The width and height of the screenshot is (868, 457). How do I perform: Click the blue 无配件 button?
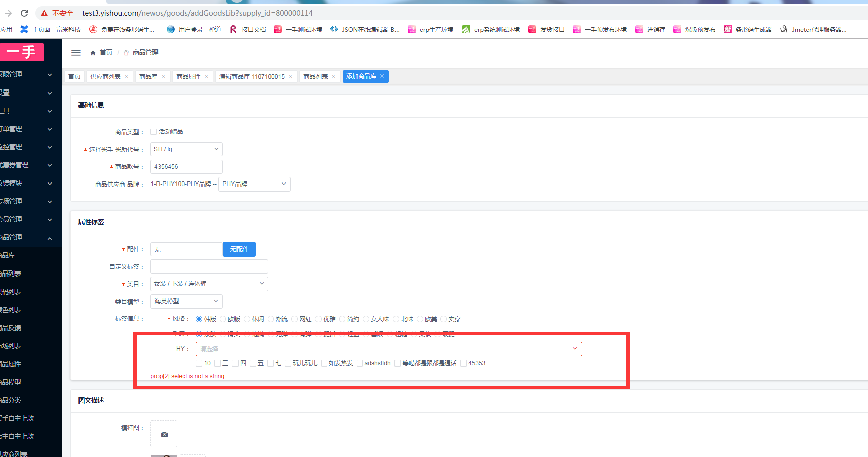coord(239,249)
